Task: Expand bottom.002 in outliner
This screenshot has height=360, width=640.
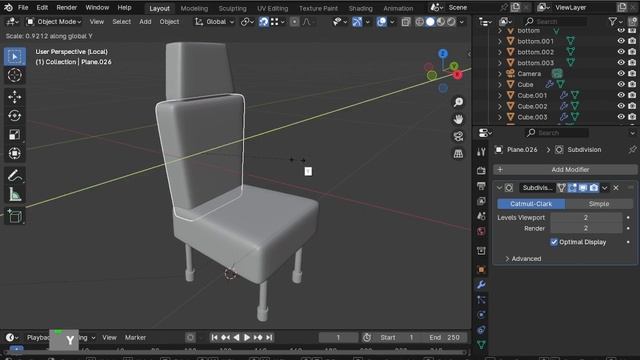Action: tap(500, 52)
